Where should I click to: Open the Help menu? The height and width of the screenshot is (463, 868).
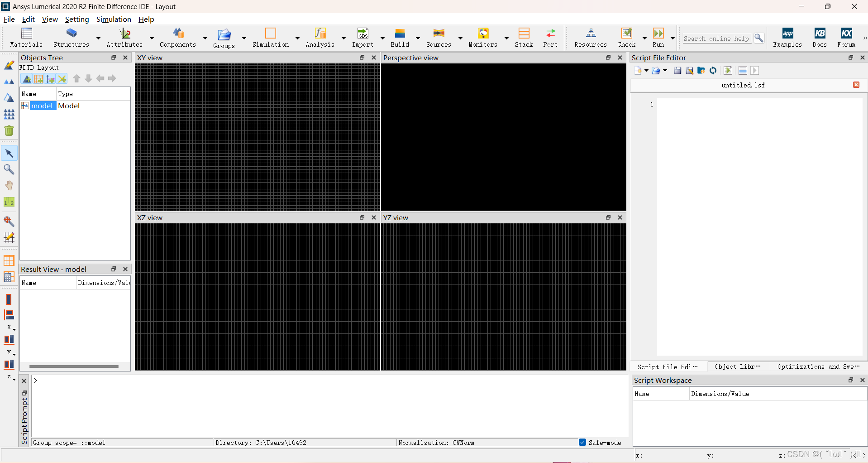[x=146, y=19]
